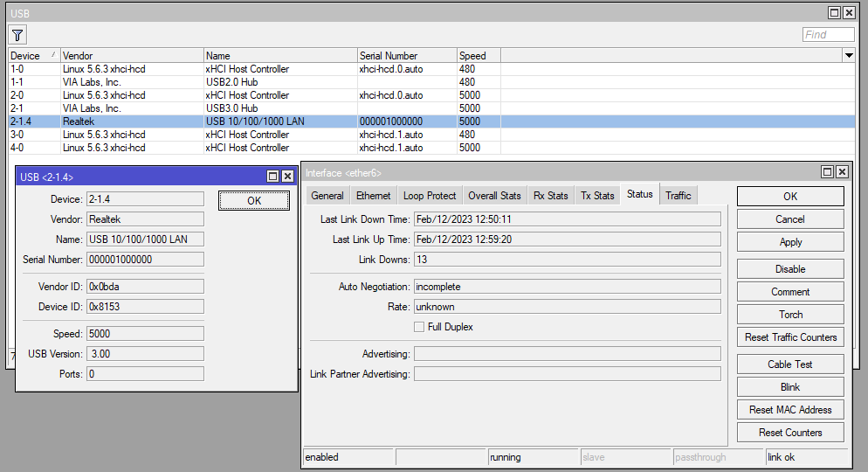This screenshot has width=868, height=472.
Task: Click the Find search field
Action: pos(828,34)
